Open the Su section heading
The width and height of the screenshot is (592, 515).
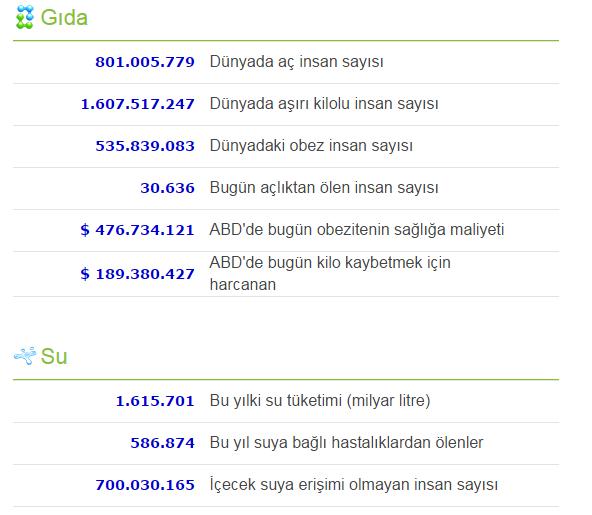point(54,356)
